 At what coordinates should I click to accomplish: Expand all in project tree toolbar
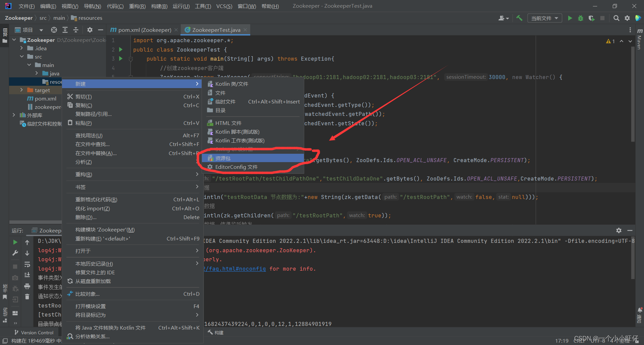click(x=65, y=30)
